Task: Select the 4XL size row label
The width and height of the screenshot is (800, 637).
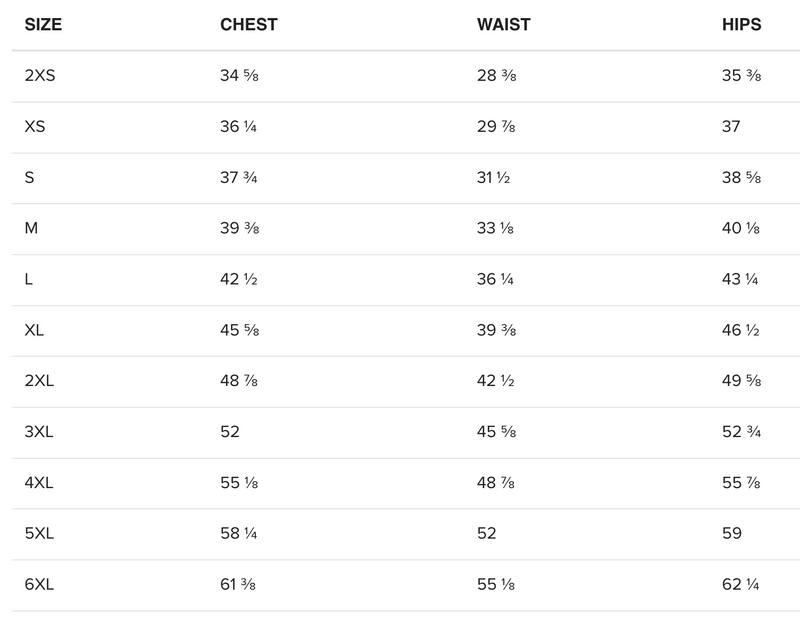Action: pyautogui.click(x=39, y=483)
